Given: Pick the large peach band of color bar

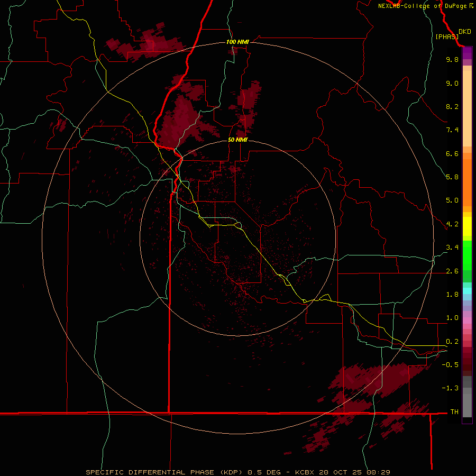Looking at the screenshot, I should 467,108.
